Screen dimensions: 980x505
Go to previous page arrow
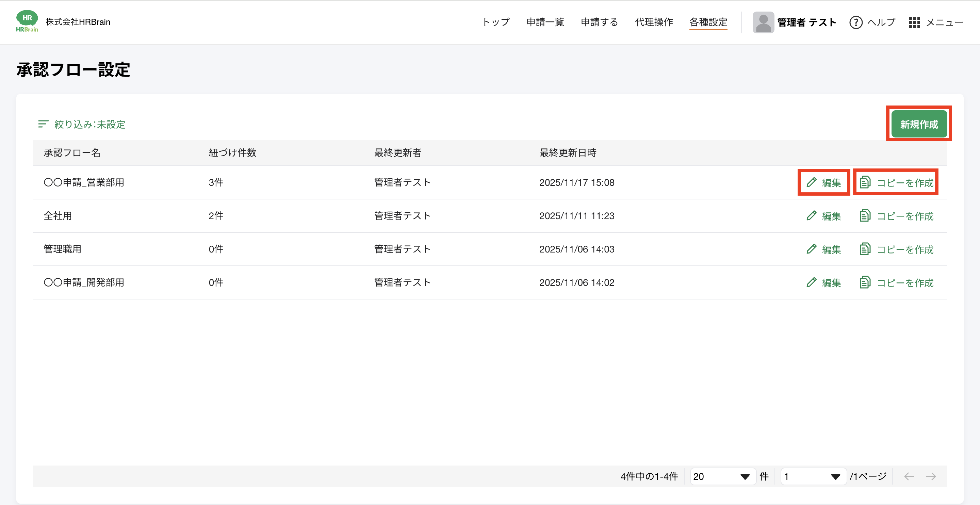[909, 476]
